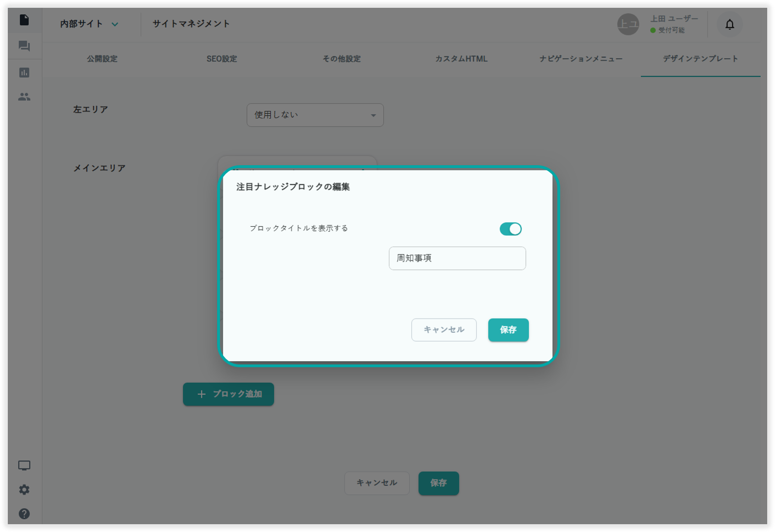
Task: Open the カスタムHTML tab
Action: tap(461, 59)
